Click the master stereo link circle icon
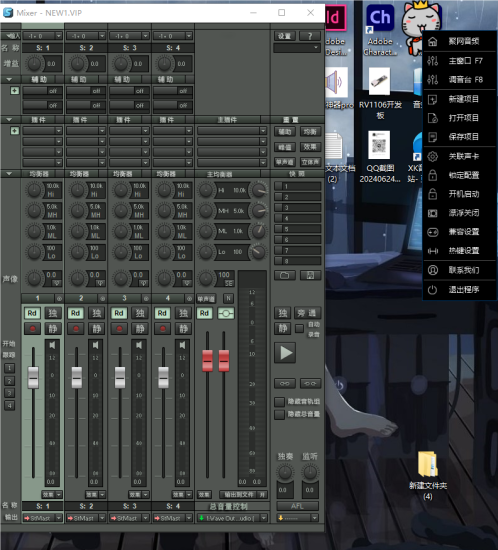The width and height of the screenshot is (498, 550). pos(226,313)
